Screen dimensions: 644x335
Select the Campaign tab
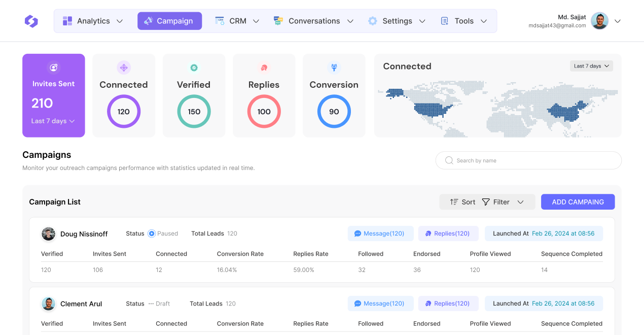coord(169,21)
